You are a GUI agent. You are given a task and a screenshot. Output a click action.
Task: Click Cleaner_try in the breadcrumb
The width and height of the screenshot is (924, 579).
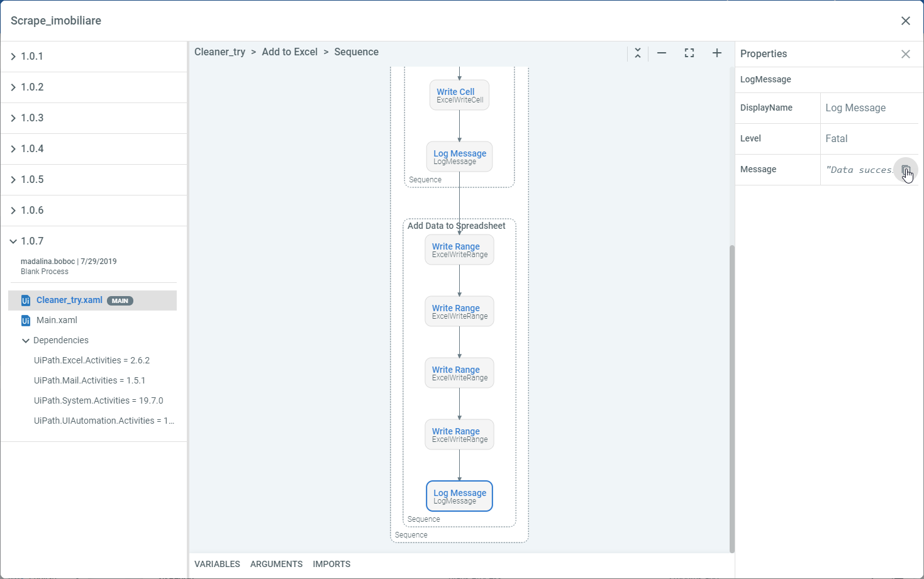click(220, 52)
